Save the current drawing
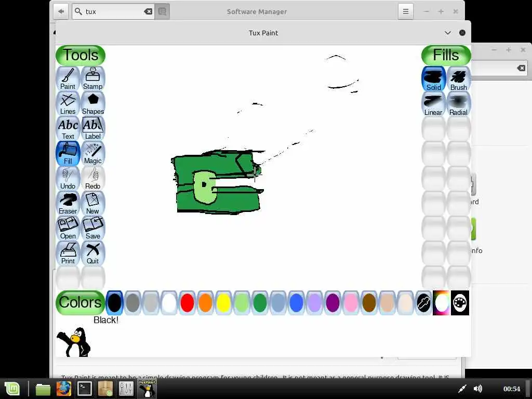 pyautogui.click(x=92, y=229)
